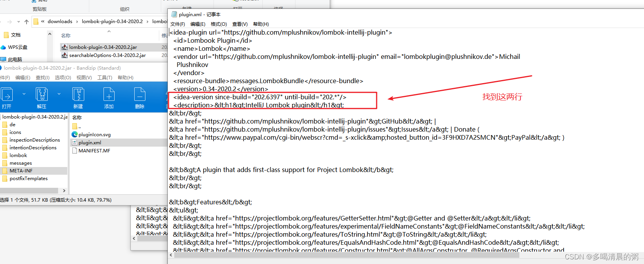
Task: Click the Bandizip status bar file size text
Action: point(56,200)
